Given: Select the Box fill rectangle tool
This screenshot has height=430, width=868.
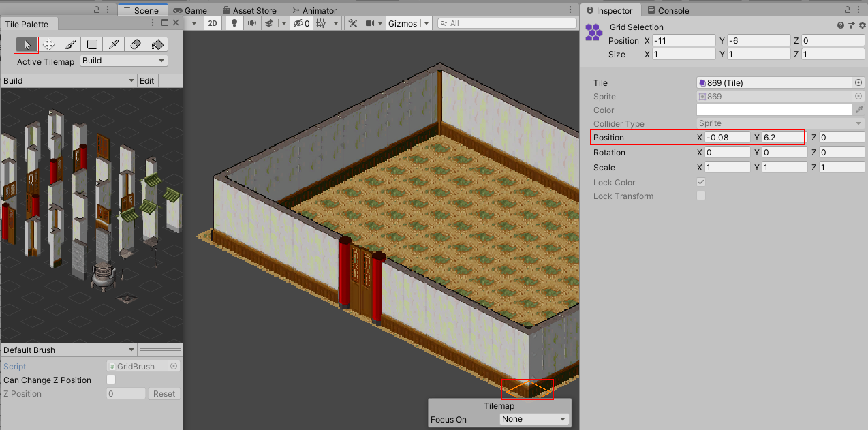Looking at the screenshot, I should click(x=92, y=44).
